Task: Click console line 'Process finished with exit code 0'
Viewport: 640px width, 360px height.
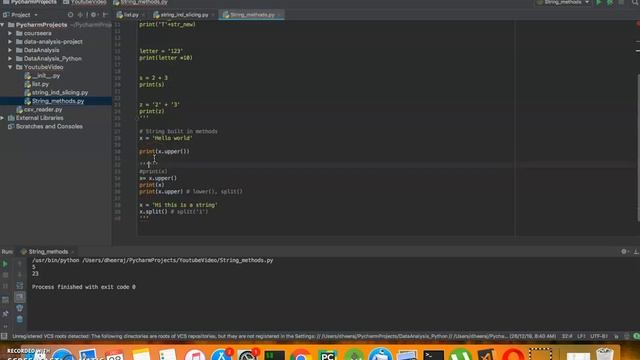Action: (84, 287)
